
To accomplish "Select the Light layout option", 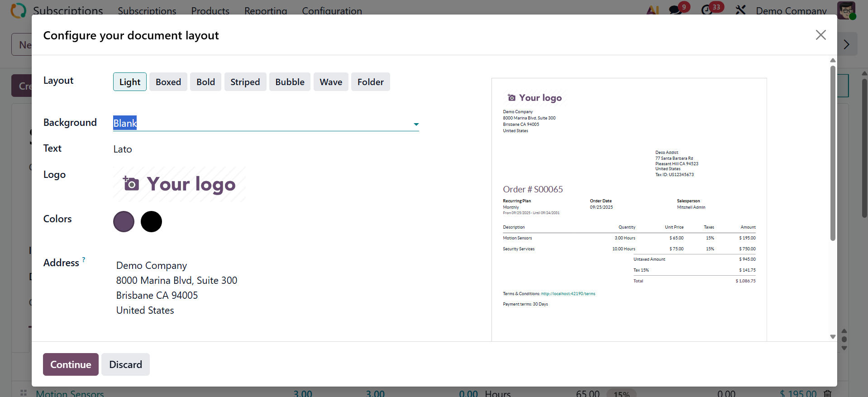I will (x=130, y=82).
